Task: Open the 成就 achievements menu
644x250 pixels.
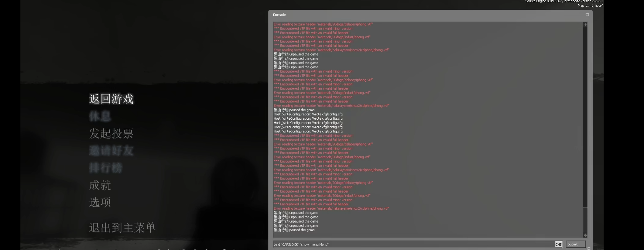Action: [x=100, y=185]
